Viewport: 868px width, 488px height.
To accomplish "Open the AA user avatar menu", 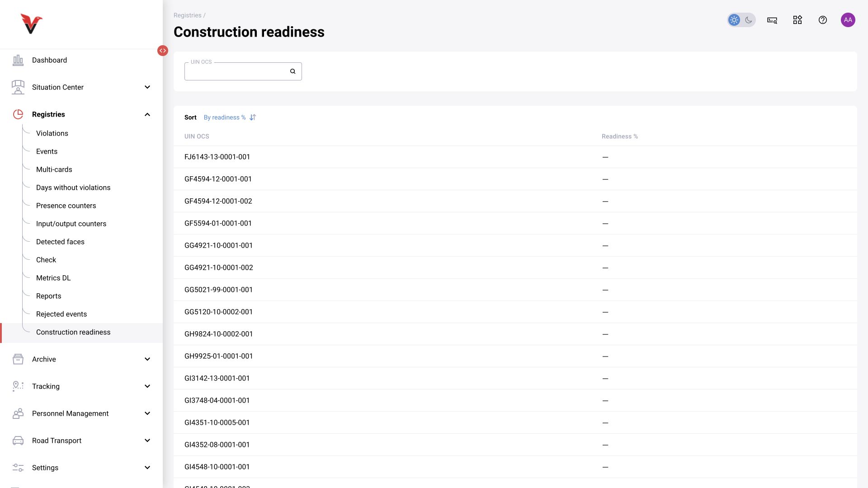I will (848, 20).
